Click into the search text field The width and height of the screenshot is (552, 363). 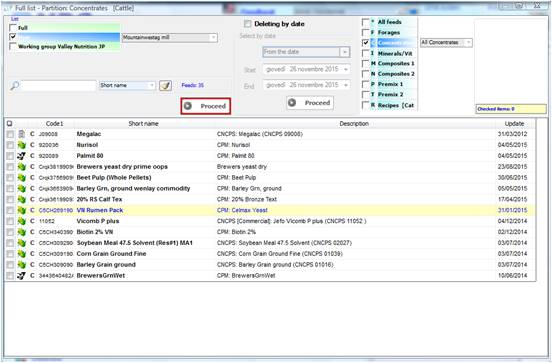[58, 86]
